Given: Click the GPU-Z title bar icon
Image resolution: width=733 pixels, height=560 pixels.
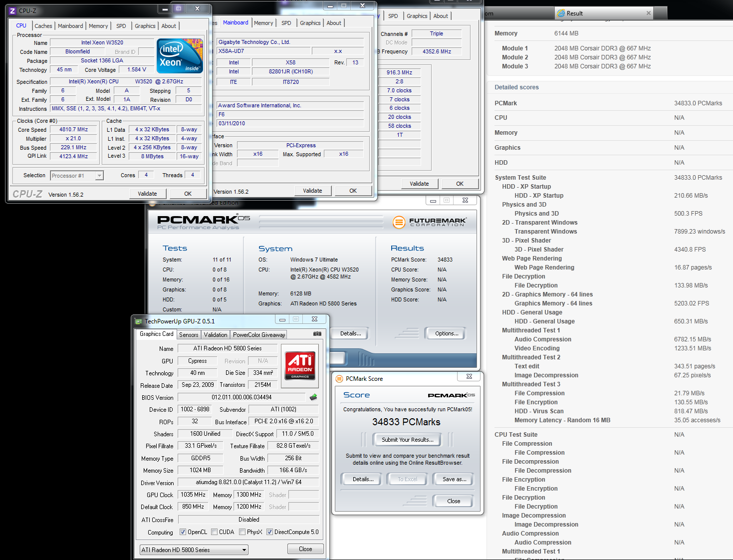Looking at the screenshot, I should click(138, 321).
